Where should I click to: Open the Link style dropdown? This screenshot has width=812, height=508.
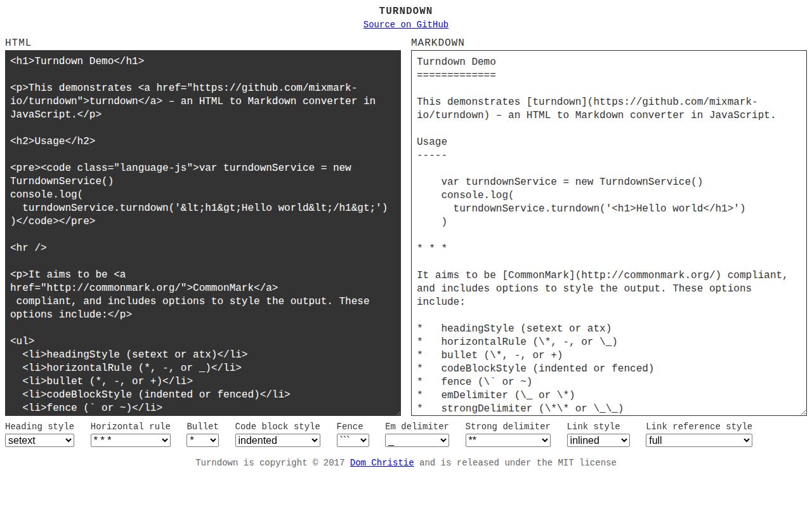click(598, 440)
